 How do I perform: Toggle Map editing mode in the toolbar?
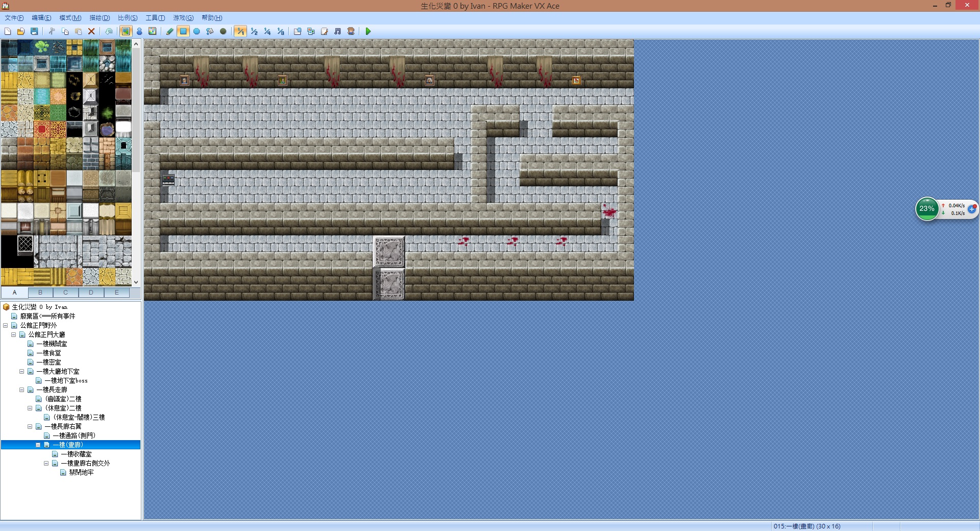pyautogui.click(x=126, y=31)
